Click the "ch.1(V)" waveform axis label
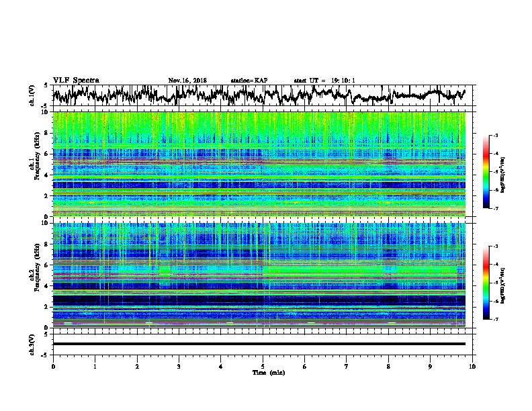The height and width of the screenshot is (411, 532). tap(32, 95)
